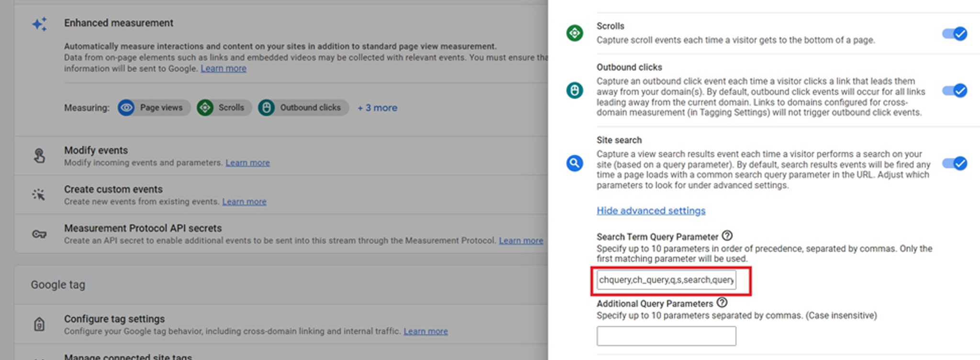Open help for Search Term Query Parameter

pos(727,236)
